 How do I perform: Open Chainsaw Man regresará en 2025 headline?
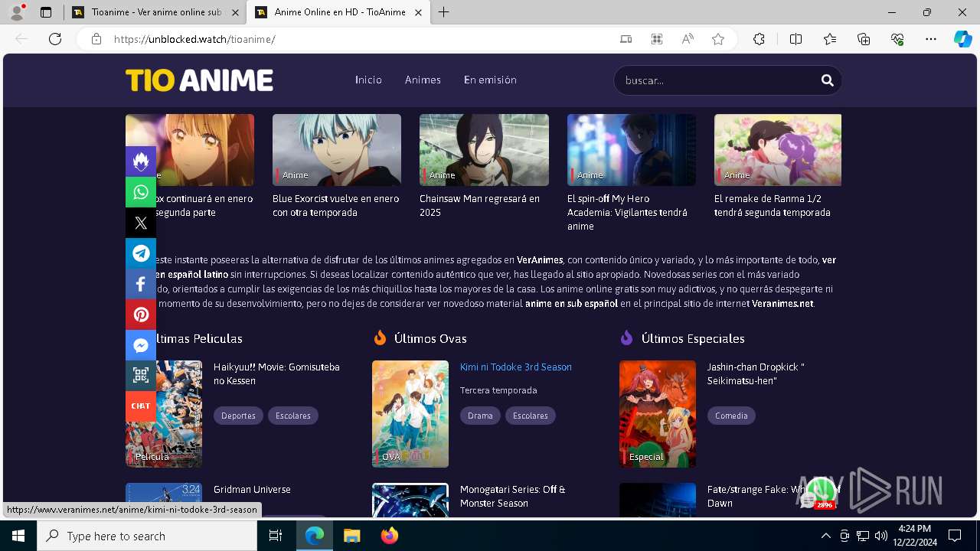479,205
